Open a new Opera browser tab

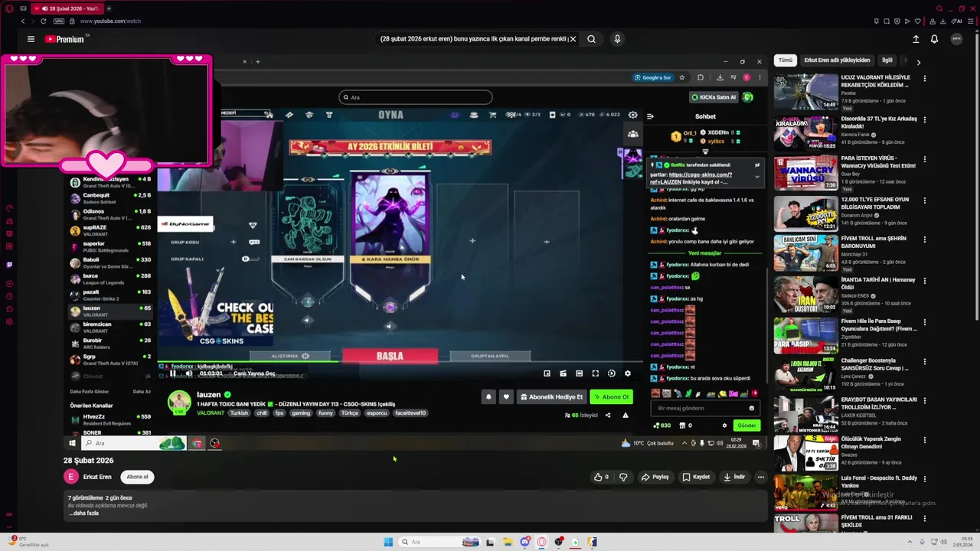109,8
